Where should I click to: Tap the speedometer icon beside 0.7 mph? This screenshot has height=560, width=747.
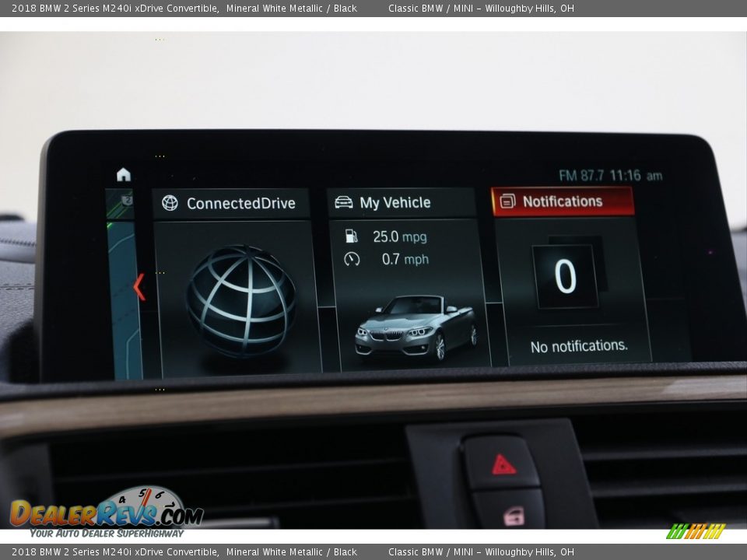click(x=352, y=259)
